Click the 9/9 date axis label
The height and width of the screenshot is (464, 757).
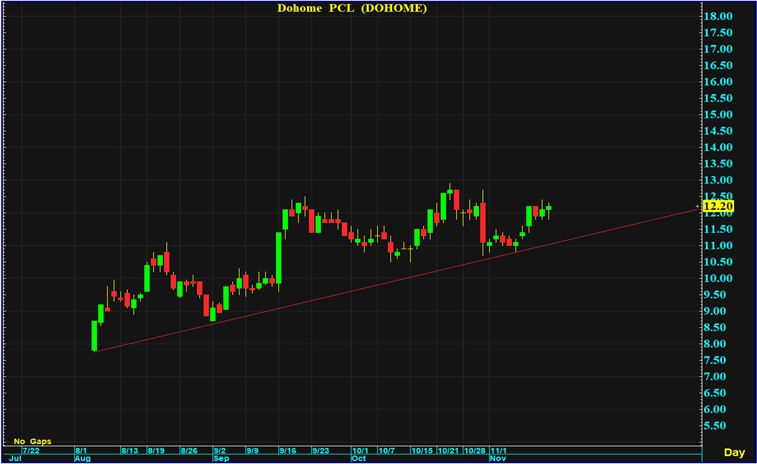252,450
